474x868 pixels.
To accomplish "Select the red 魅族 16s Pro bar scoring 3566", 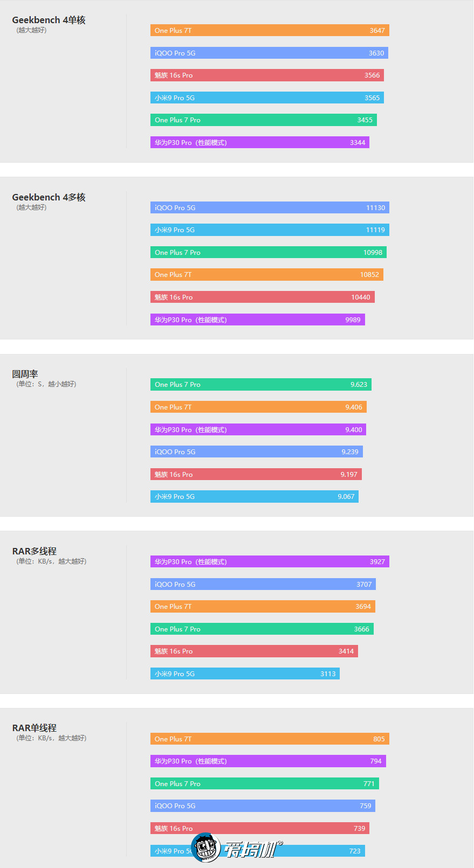I will (x=267, y=75).
